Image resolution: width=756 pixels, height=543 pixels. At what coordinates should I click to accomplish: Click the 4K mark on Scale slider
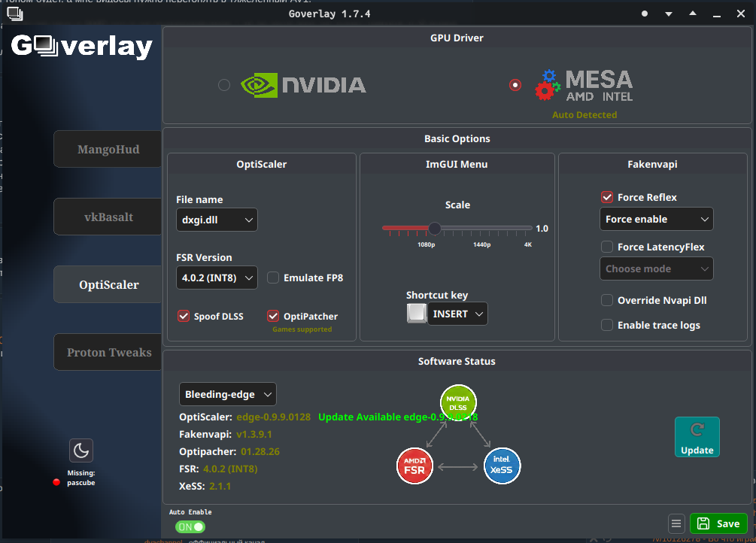pos(528,244)
